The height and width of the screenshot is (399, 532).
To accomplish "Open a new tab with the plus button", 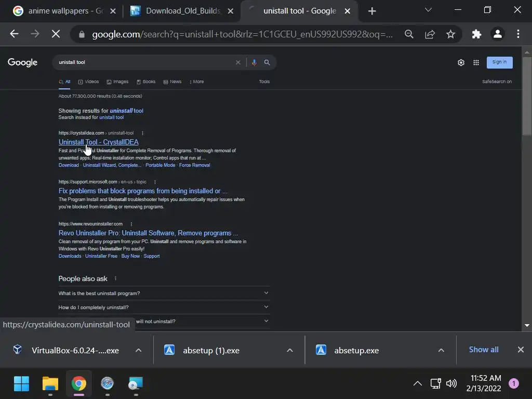I will (372, 11).
